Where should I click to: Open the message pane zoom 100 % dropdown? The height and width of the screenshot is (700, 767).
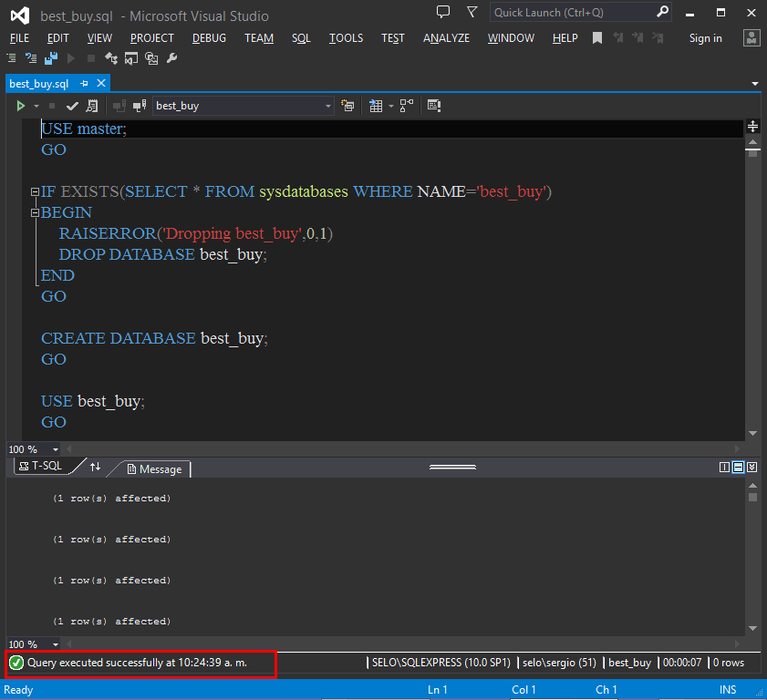[56, 644]
